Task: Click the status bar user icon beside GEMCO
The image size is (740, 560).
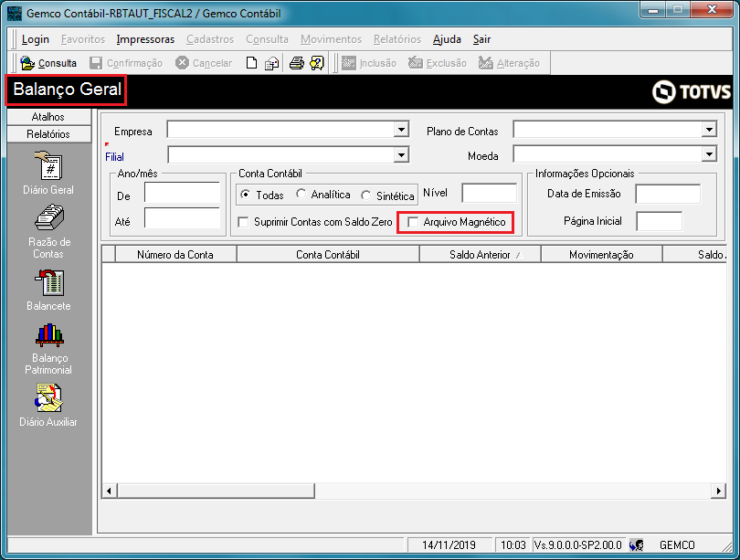Action: pos(637,544)
